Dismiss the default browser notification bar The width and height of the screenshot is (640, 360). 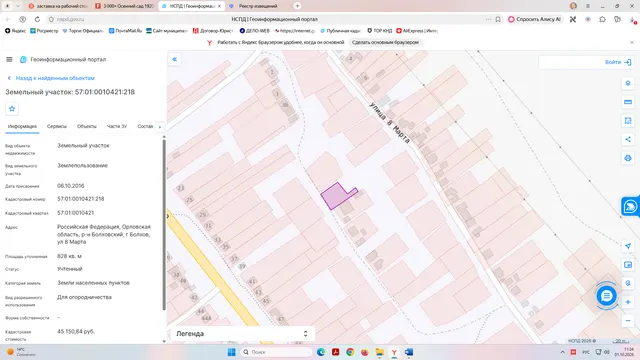(x=632, y=42)
